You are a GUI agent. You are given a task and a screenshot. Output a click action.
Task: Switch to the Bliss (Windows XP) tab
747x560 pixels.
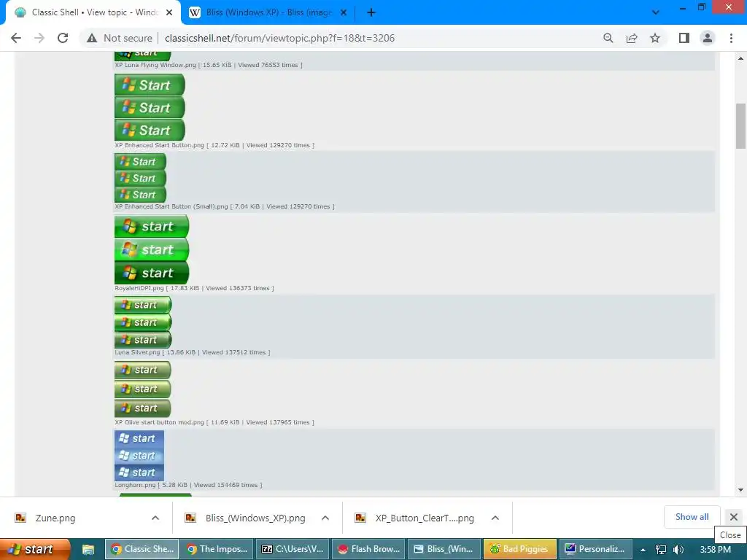pos(268,13)
